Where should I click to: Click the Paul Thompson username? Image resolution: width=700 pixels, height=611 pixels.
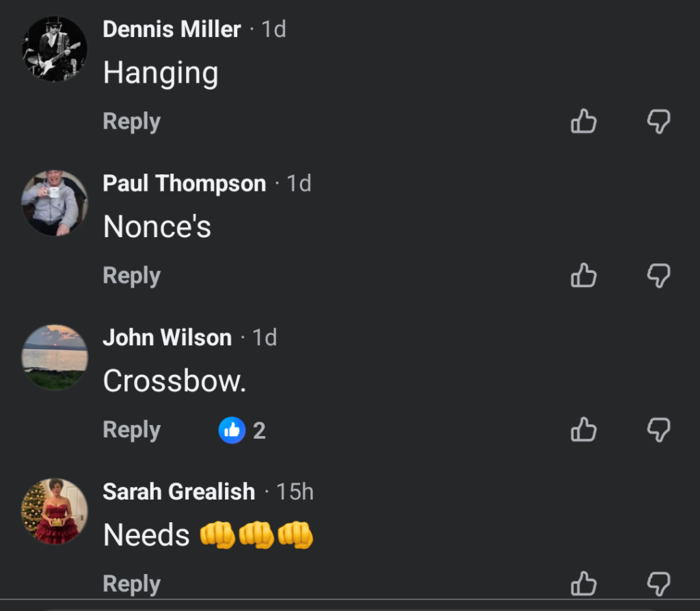click(184, 183)
